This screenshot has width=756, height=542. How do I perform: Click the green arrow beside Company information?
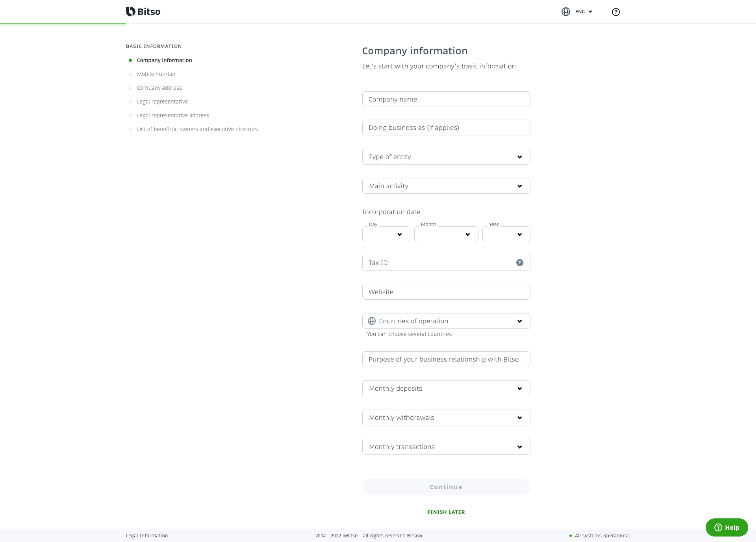click(131, 60)
